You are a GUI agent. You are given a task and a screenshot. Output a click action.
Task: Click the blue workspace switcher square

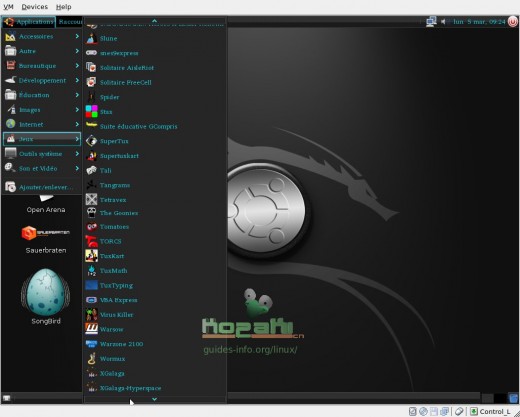[x=513, y=398]
